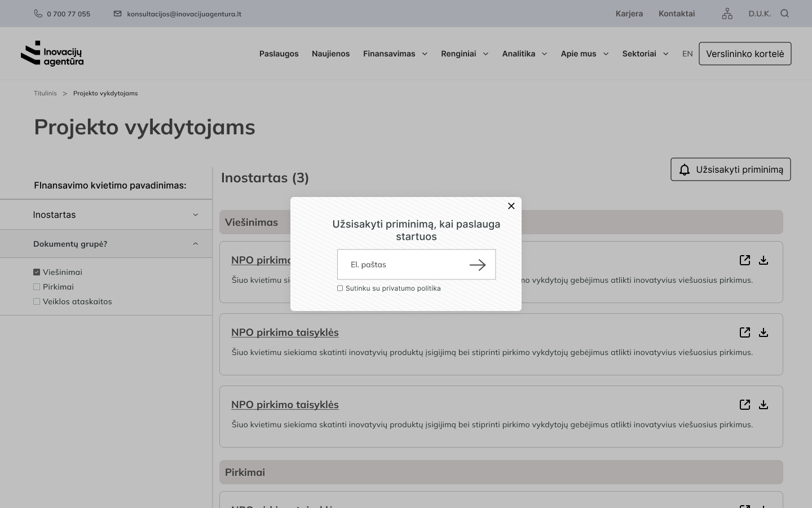Open the sitemap icon in top bar

click(727, 14)
